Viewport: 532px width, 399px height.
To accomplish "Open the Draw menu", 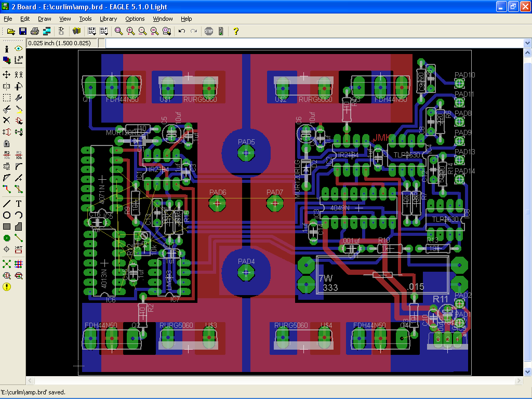I will [45, 19].
